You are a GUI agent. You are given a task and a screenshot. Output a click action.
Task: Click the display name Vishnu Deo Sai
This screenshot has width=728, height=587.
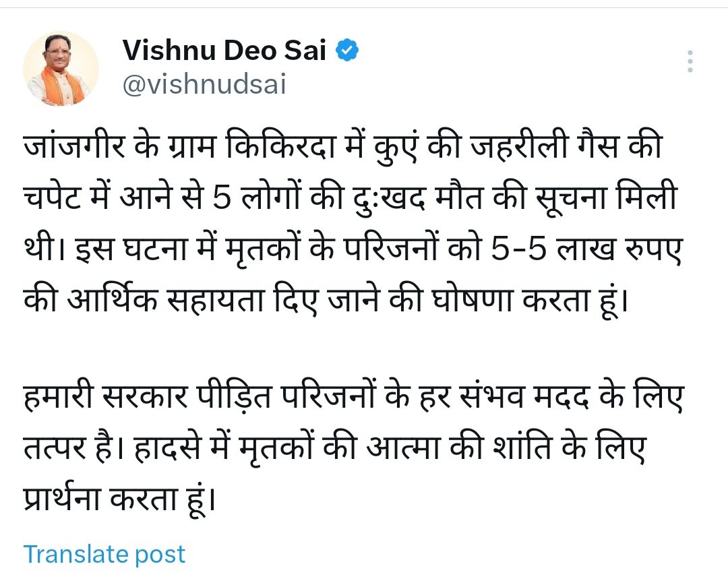tap(224, 51)
